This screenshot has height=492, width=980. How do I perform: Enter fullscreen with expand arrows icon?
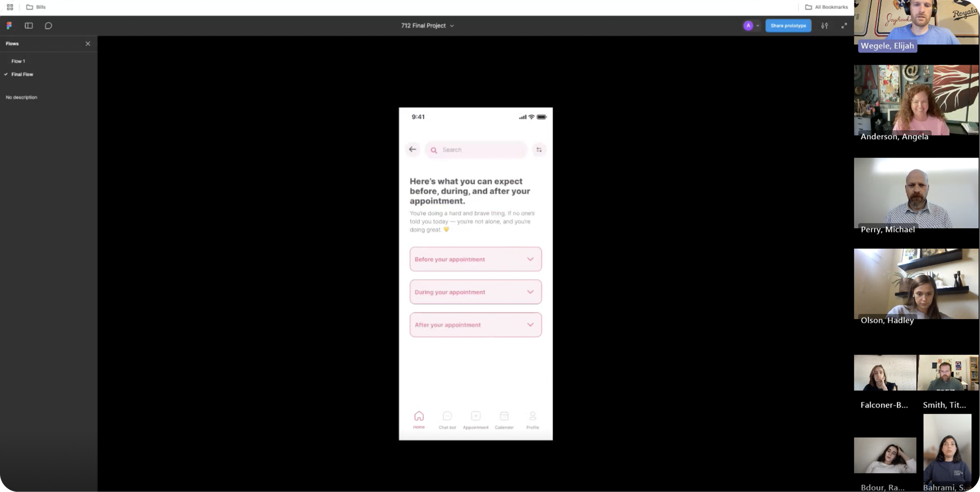point(844,26)
